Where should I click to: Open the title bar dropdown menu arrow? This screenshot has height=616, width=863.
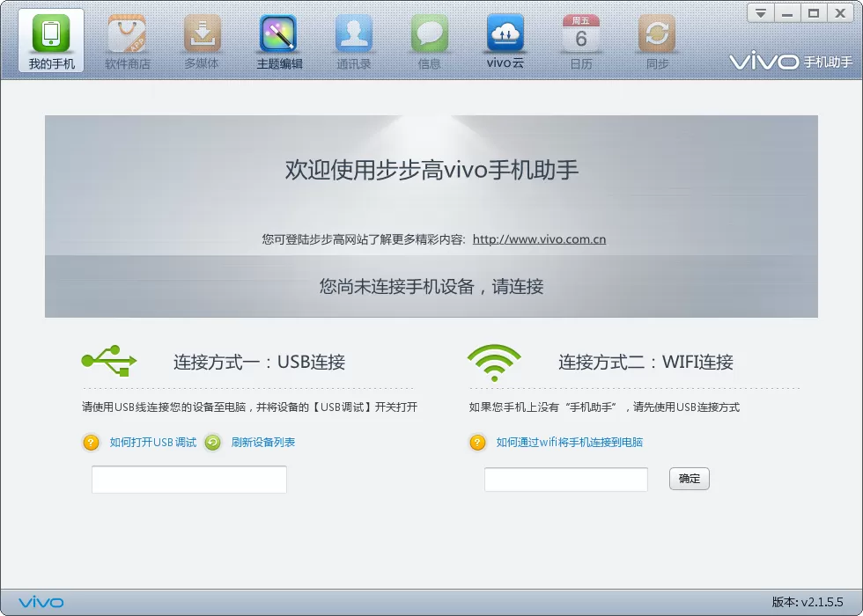761,12
